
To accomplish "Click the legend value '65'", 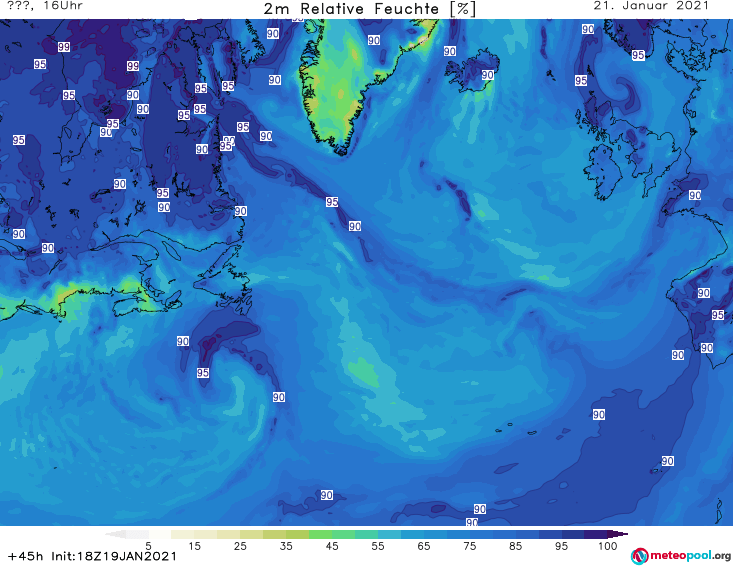I will 424,546.
